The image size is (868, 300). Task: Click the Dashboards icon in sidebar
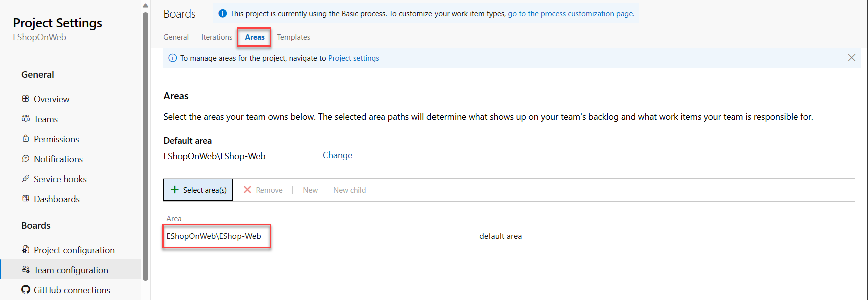(x=26, y=199)
